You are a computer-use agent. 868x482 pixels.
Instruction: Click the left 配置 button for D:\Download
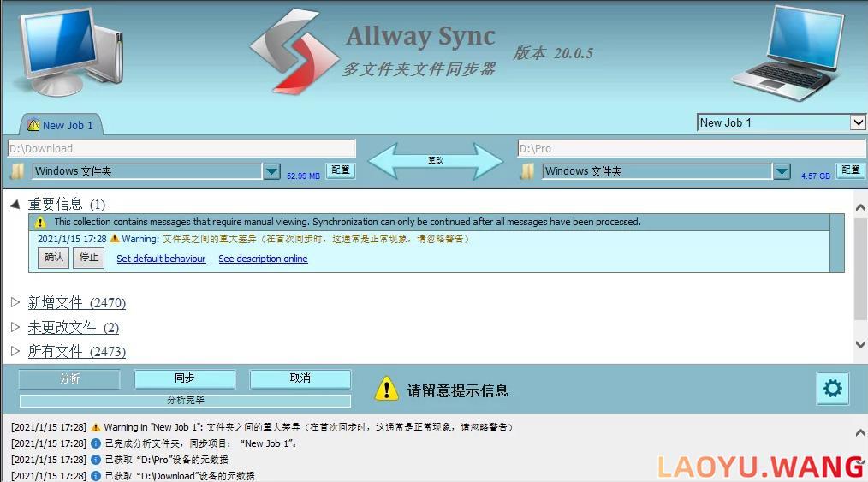click(x=340, y=170)
